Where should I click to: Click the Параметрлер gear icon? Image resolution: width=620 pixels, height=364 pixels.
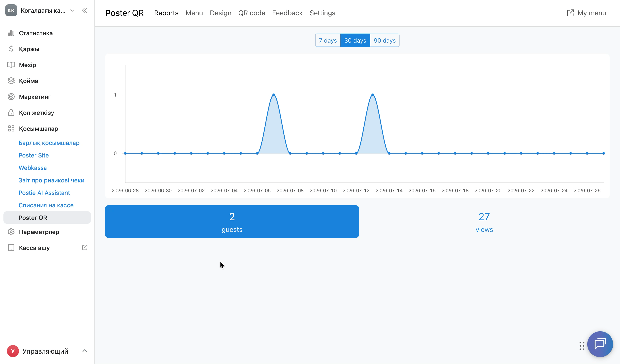(x=11, y=232)
